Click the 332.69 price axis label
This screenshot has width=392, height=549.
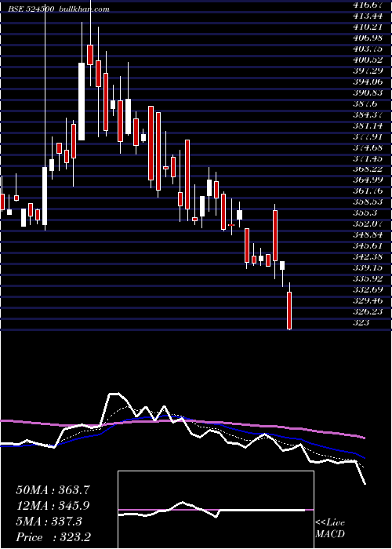(x=368, y=290)
